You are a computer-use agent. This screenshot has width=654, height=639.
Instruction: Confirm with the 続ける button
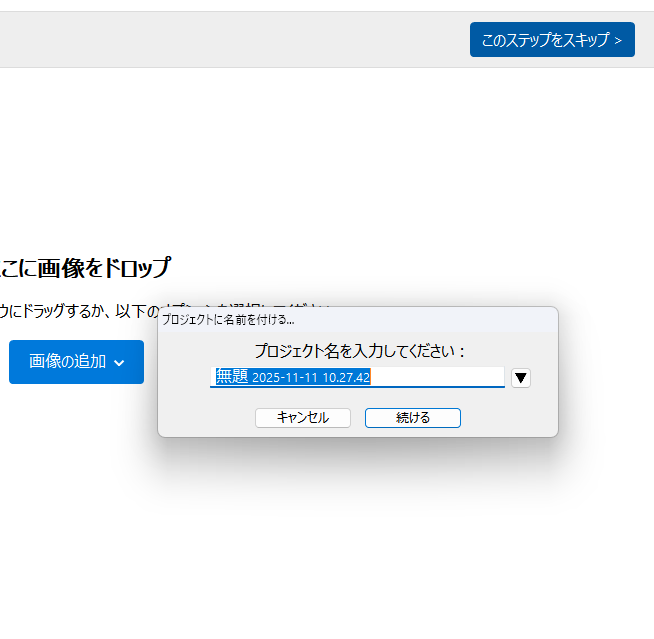tap(412, 418)
